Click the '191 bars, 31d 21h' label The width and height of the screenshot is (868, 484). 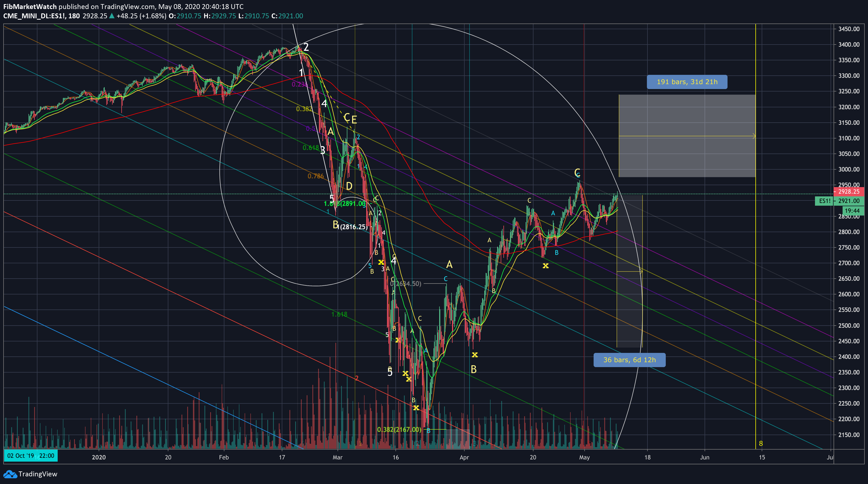click(x=687, y=82)
